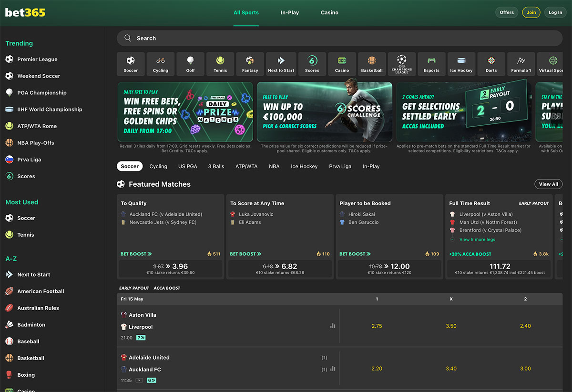572x392 pixels.
Task: Pick draw odds 3.40 for Adelaide match
Action: 451,369
